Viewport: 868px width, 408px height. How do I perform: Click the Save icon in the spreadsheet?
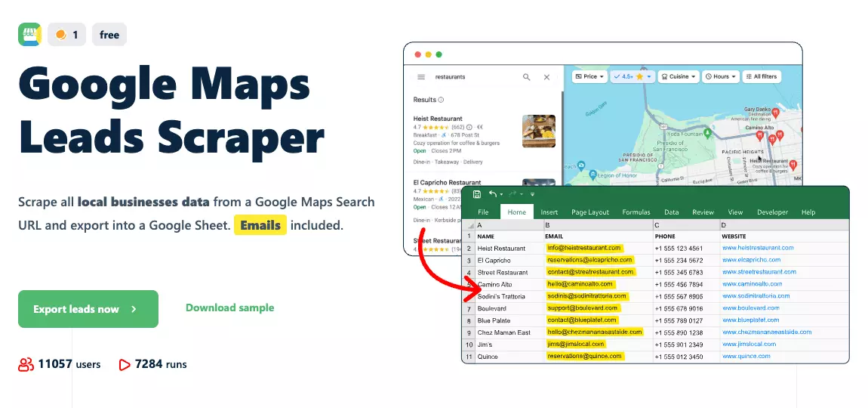476,194
